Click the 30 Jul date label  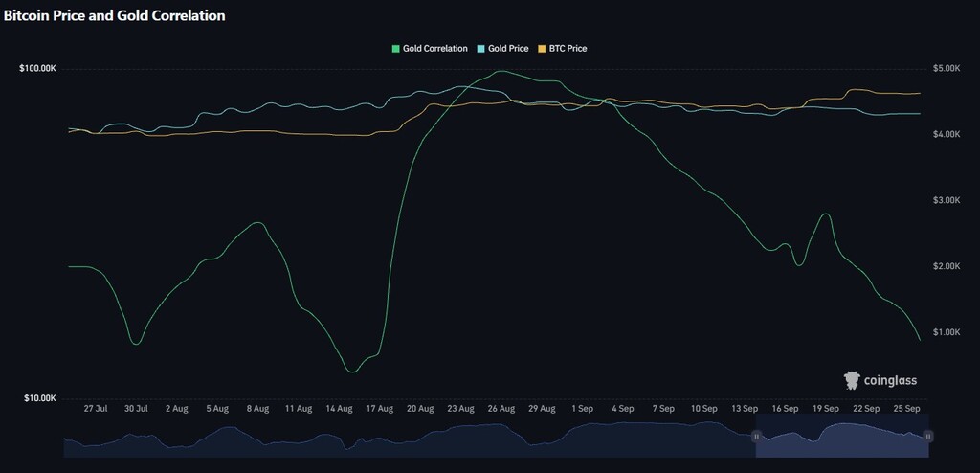136,409
